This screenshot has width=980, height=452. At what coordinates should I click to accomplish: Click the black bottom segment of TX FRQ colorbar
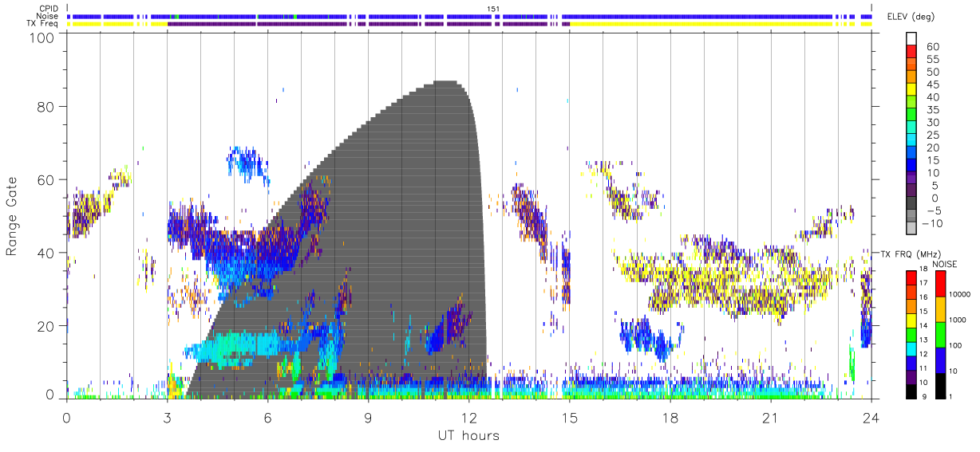click(x=911, y=391)
